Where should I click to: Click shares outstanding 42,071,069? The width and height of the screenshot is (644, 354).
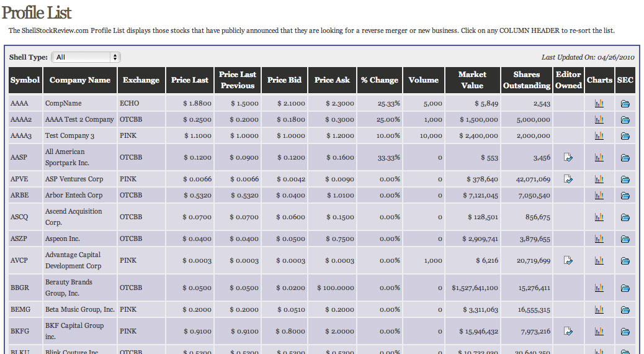tap(533, 179)
